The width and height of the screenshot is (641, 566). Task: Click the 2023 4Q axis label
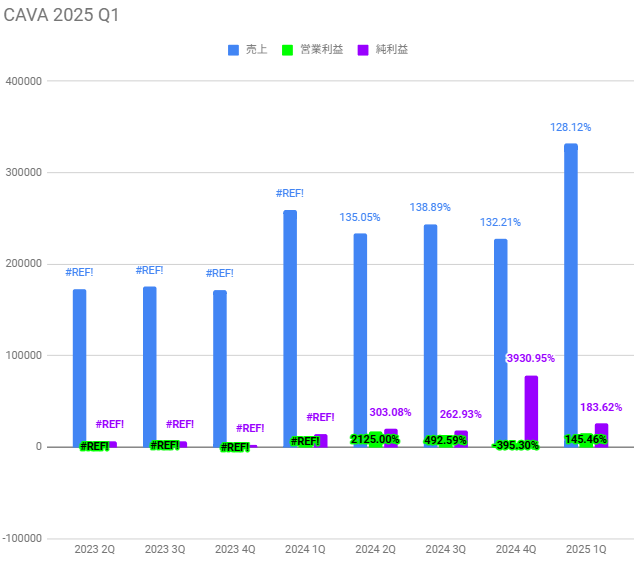(235, 549)
